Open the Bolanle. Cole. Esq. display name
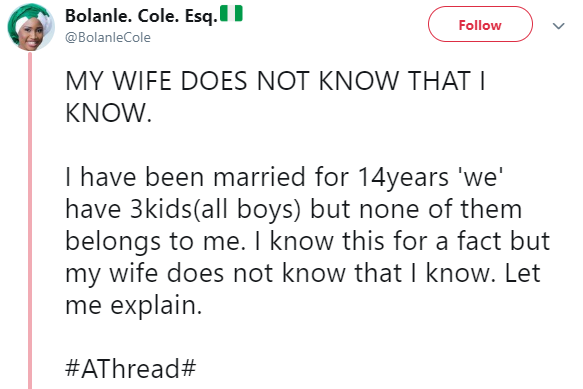This screenshot has height=389, width=583. [x=141, y=16]
